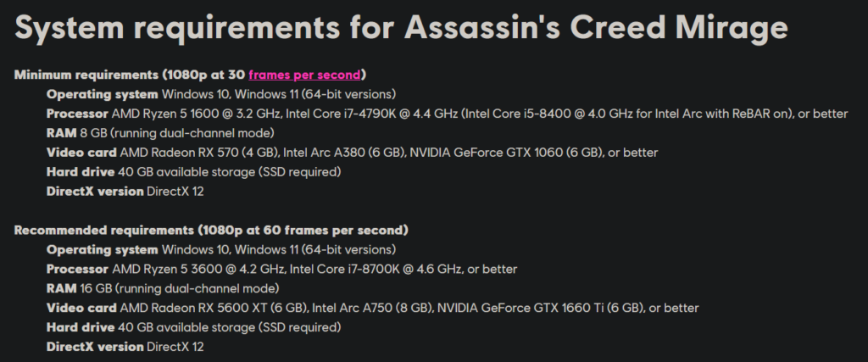Click the RAM 8 GB line
Viewport: 868px width, 362px height.
coord(160,133)
